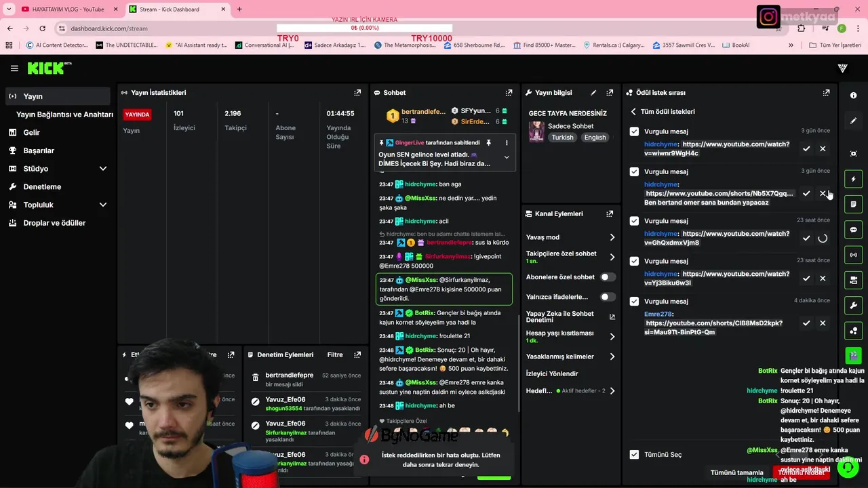Go back to Tüm ödül istekleri

(663, 112)
